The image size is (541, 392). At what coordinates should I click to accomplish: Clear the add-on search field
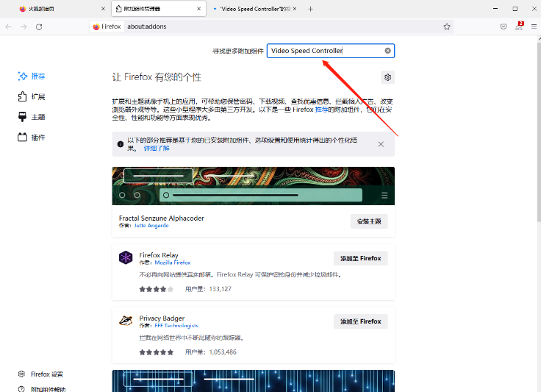point(388,51)
